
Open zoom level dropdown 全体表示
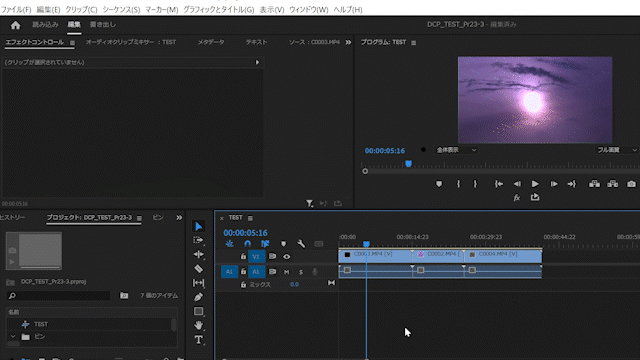(x=456, y=150)
